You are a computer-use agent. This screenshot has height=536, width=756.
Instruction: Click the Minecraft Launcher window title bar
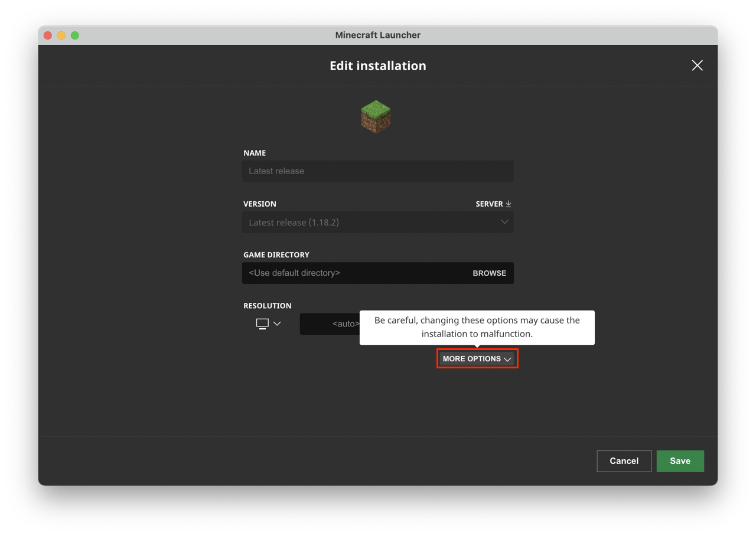[x=378, y=35]
